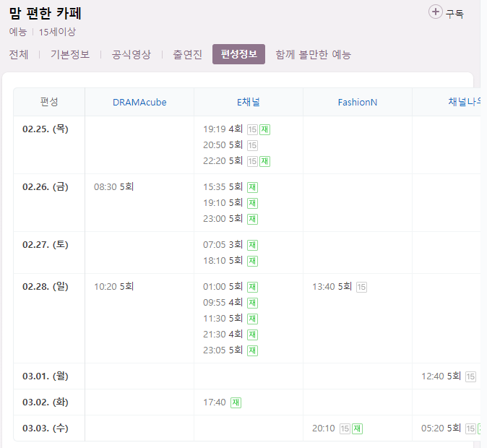Click the 15 badge beside 13:40
487x448 pixels.
coord(361,287)
